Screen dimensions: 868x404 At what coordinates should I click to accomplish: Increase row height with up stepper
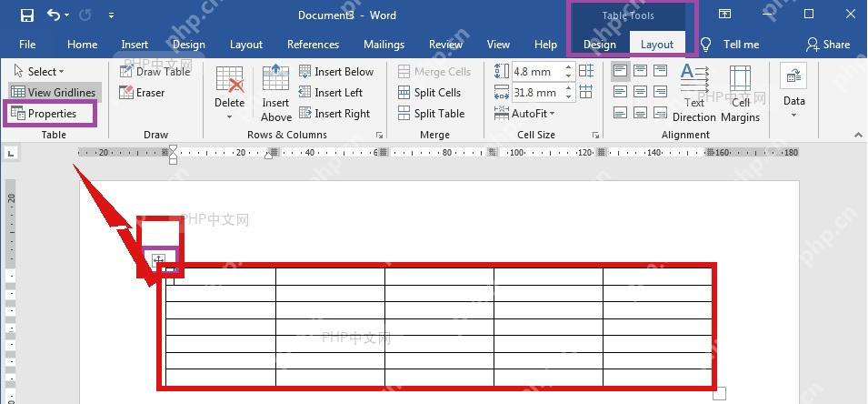pyautogui.click(x=568, y=67)
